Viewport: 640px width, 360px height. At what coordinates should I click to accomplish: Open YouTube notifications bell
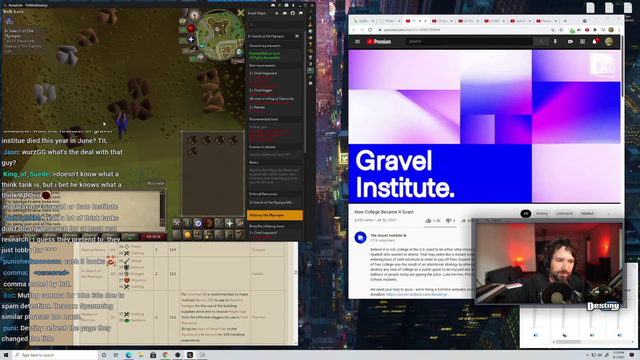pos(595,42)
